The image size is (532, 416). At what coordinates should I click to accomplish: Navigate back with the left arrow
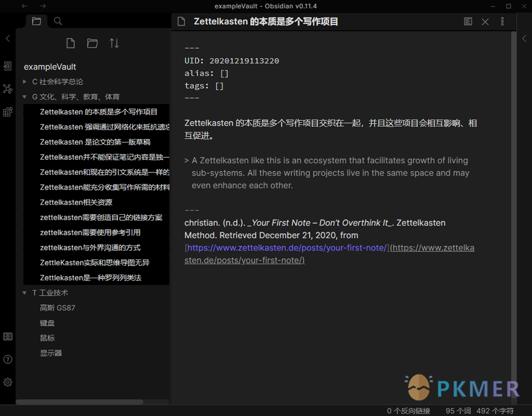click(25, 6)
